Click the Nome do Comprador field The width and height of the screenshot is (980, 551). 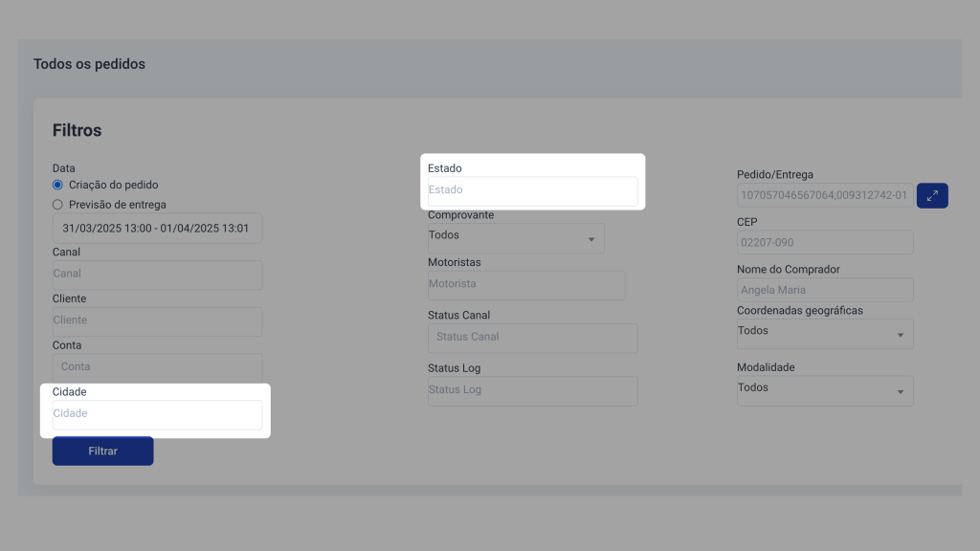point(825,290)
